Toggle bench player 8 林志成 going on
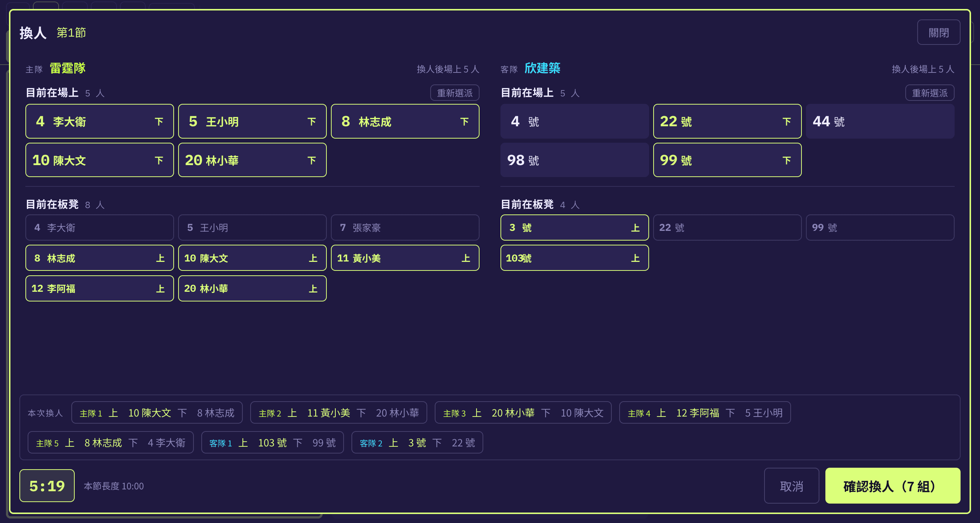The width and height of the screenshot is (980, 523). point(100,258)
